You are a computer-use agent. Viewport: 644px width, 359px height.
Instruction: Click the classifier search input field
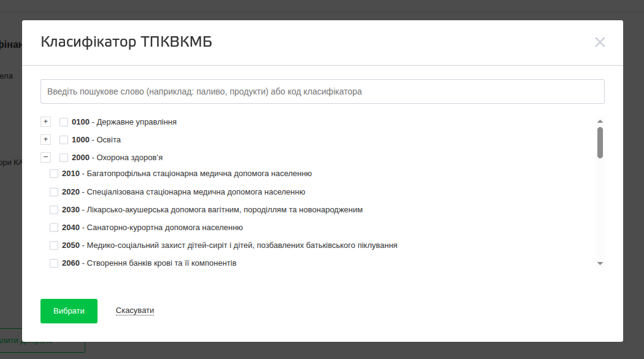[322, 91]
